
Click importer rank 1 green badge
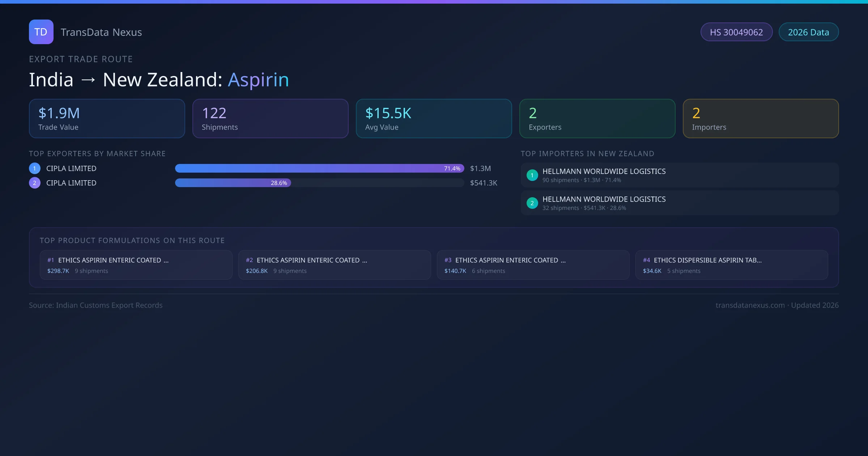click(x=532, y=175)
